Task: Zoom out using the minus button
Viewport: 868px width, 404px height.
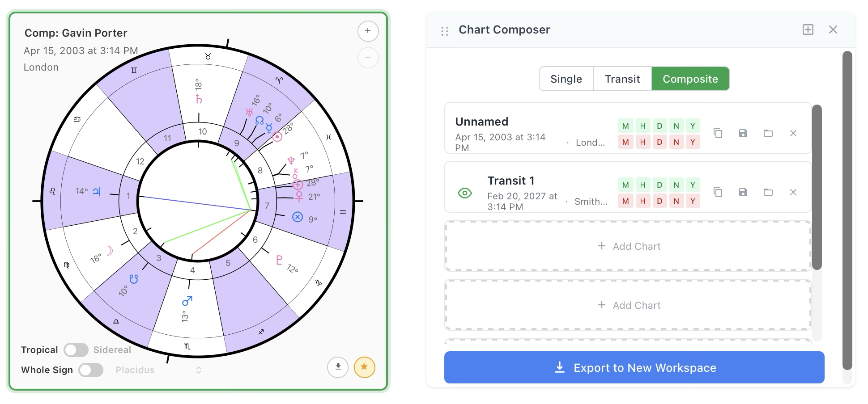Action: 367,58
